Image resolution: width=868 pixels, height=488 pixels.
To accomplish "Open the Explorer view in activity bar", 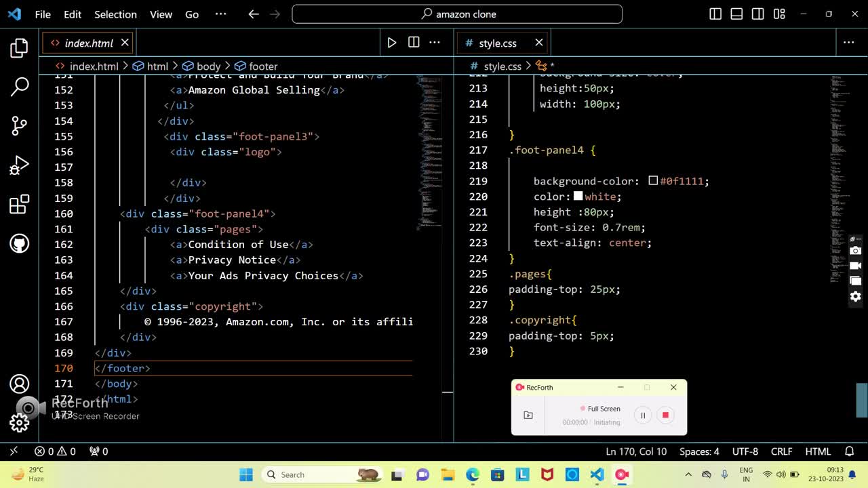I will tap(19, 48).
